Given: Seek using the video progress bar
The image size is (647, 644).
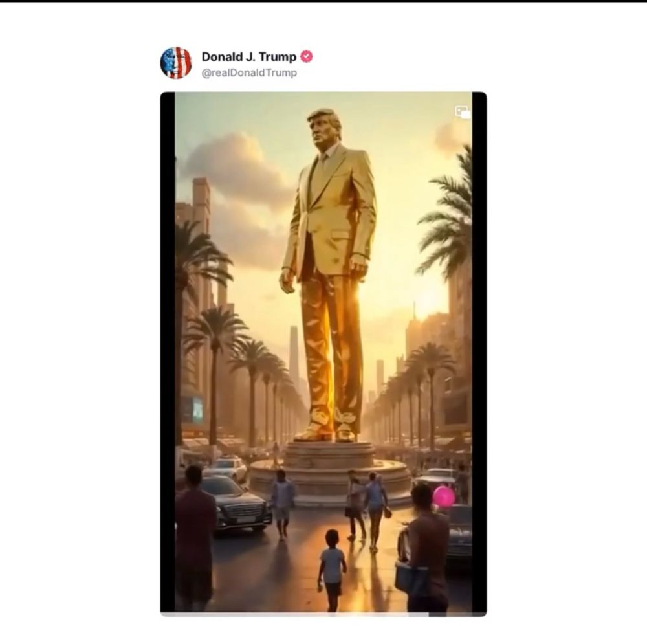Looking at the screenshot, I should click(x=323, y=614).
